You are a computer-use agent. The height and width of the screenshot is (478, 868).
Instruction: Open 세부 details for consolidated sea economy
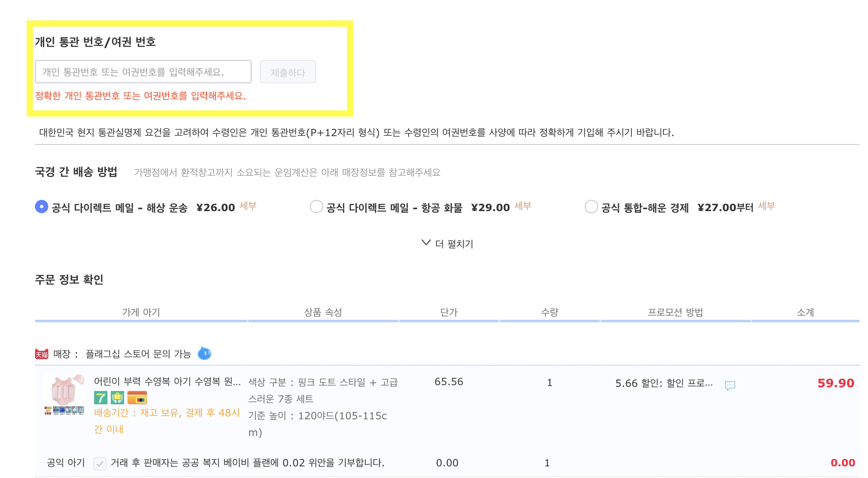click(766, 206)
